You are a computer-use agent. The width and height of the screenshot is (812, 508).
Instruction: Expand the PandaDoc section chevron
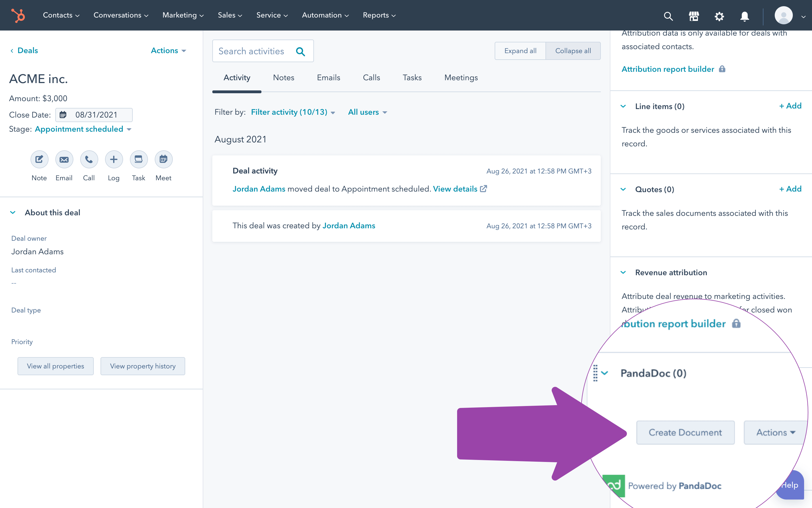606,373
